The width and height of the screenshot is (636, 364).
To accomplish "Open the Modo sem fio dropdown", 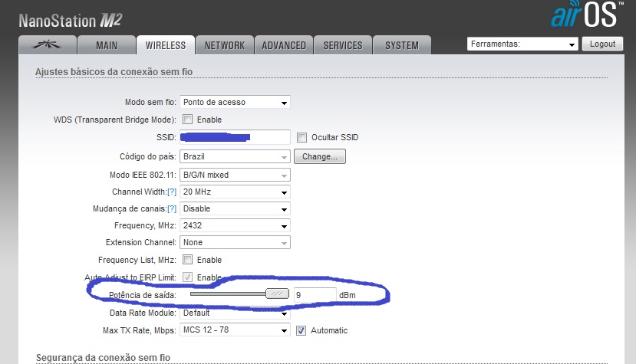I will pyautogui.click(x=235, y=102).
